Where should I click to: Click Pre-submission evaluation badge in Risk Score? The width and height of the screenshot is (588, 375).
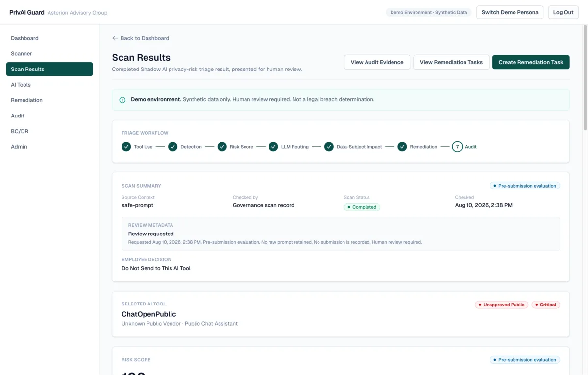tap(525, 360)
